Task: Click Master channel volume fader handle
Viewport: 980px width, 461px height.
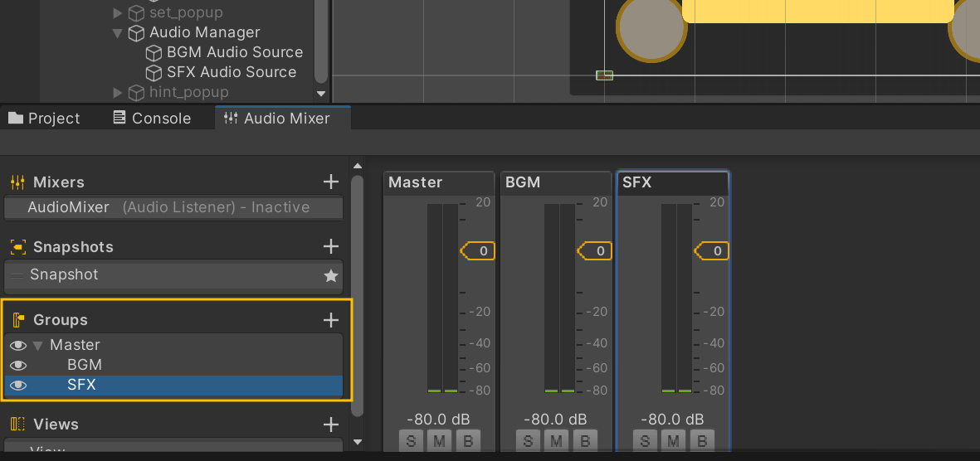Action: [477, 251]
